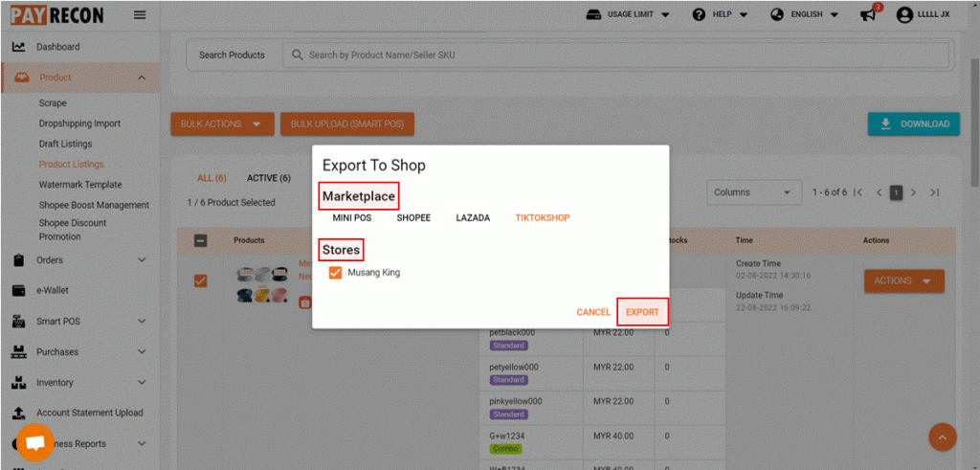Open Shopee Boost Management in sidebar

click(x=94, y=205)
